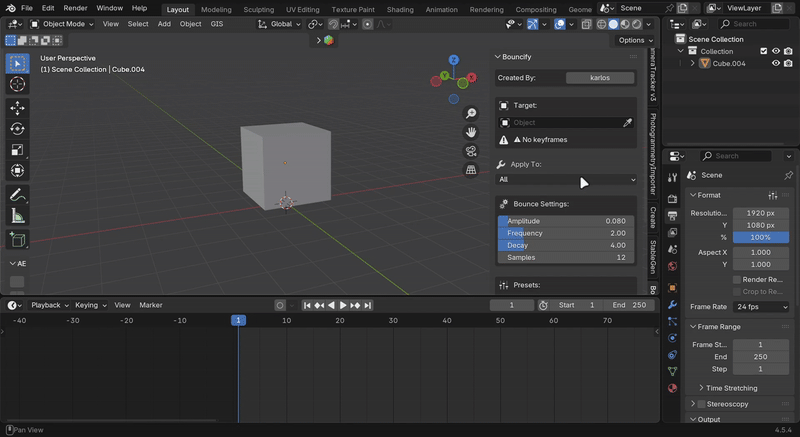Switch to the Shading workspace tab
800x437 pixels.
pos(400,9)
